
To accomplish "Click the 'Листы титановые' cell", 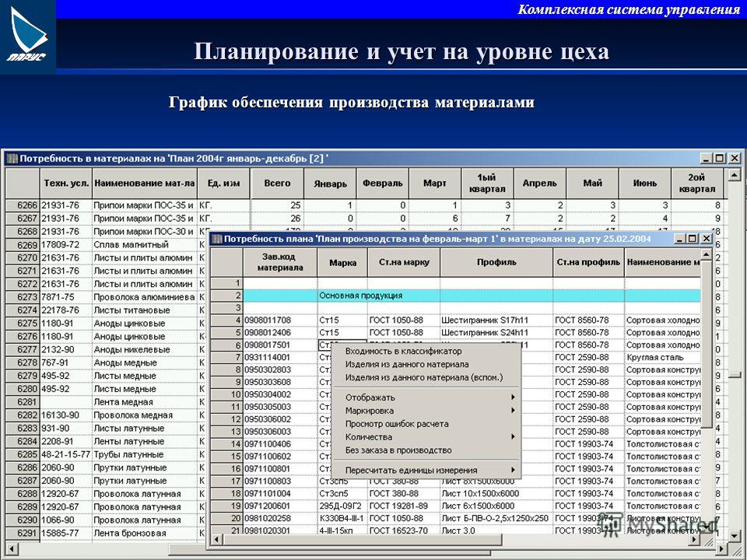I will pos(145,310).
